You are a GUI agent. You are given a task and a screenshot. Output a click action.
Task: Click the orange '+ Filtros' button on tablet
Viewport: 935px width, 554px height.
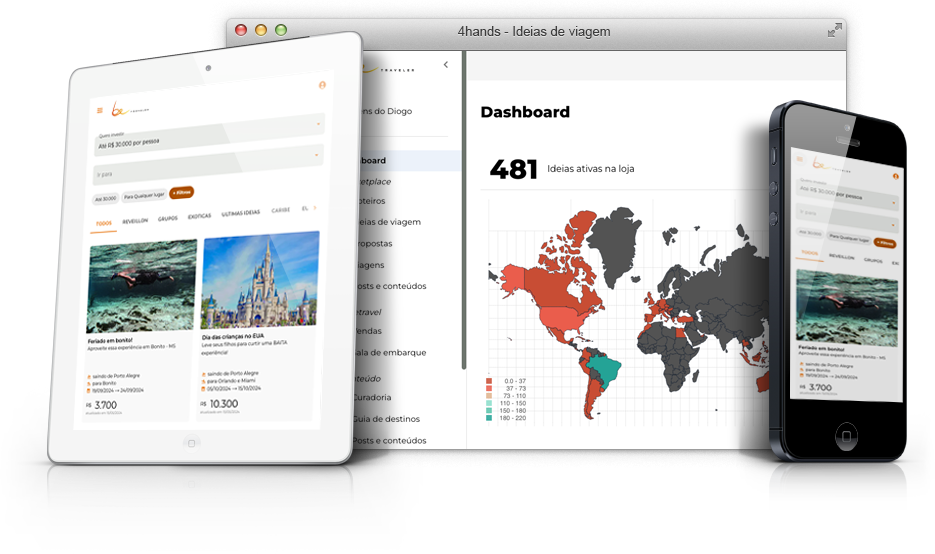coord(182,192)
